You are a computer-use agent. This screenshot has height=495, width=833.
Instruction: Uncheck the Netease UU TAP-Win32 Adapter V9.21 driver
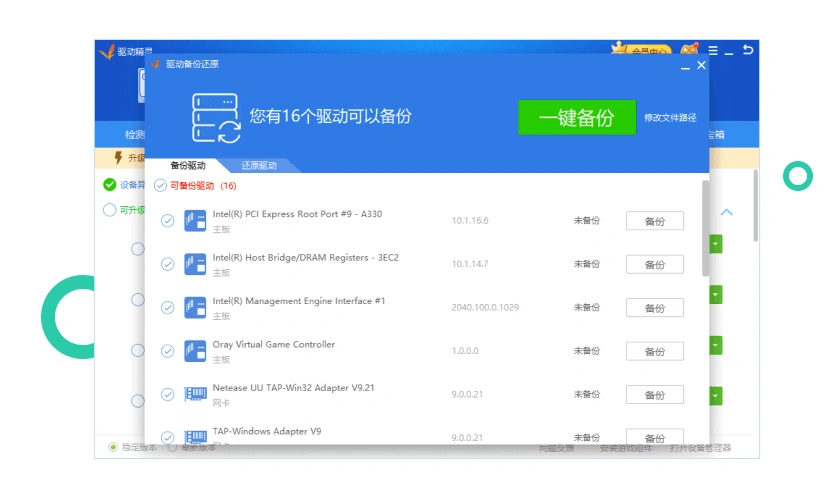click(x=167, y=395)
